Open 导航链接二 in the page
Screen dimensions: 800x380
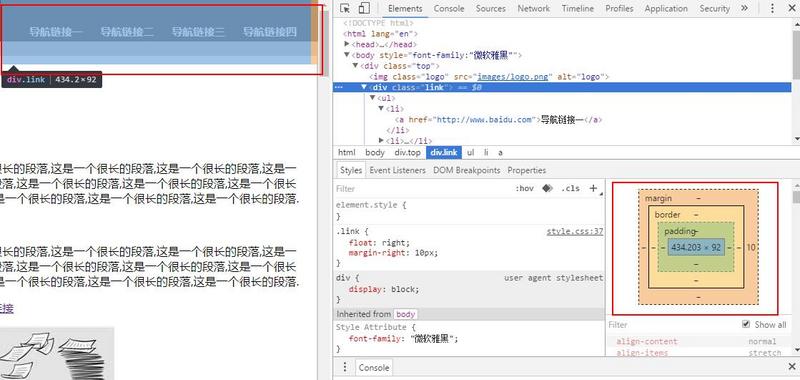(127, 32)
